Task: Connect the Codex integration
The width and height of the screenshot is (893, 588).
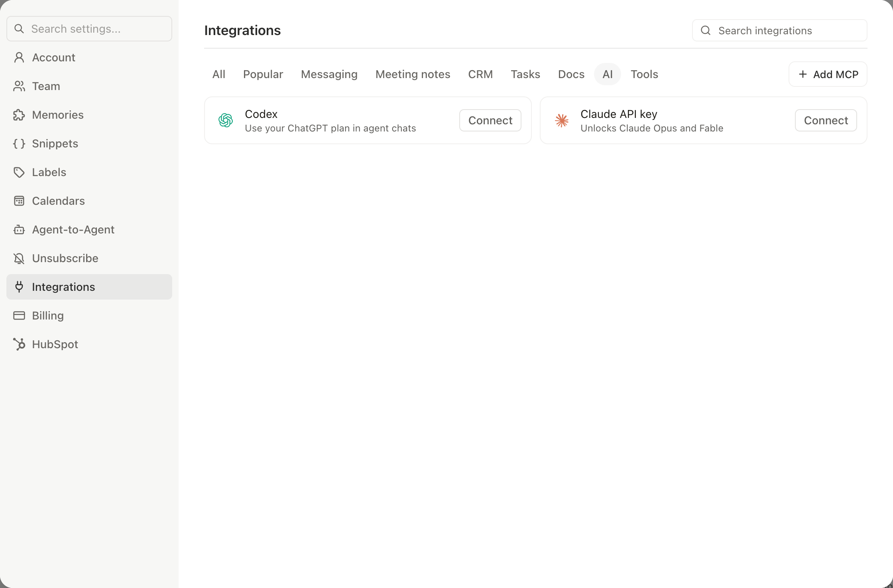Action: [x=490, y=120]
